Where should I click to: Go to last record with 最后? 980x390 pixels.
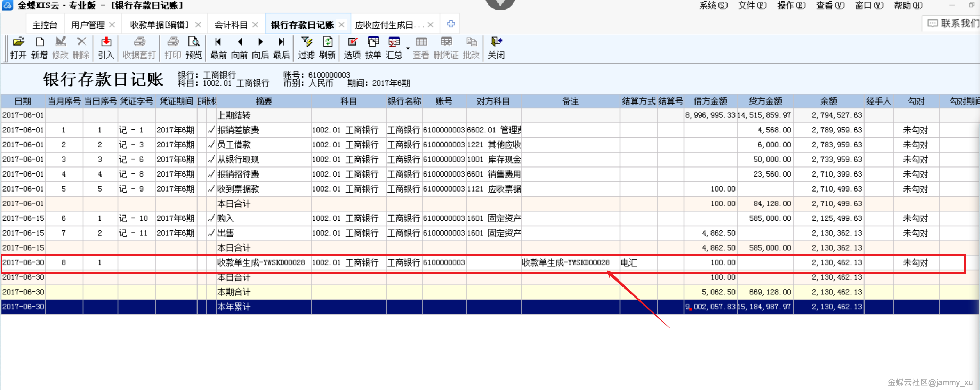pos(282,48)
